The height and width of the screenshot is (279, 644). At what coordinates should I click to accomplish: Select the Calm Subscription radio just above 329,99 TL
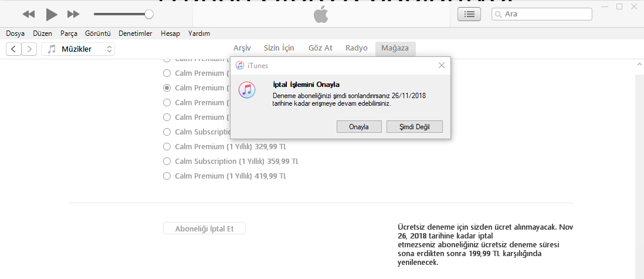click(167, 132)
